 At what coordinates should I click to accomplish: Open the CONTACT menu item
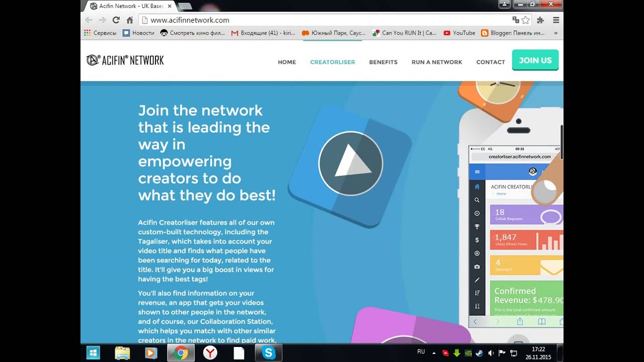pyautogui.click(x=491, y=62)
